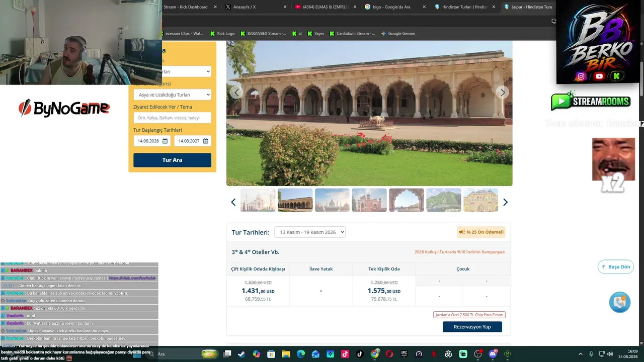The image size is (644, 362).
Task: Click the single room price 1.575,00 USD
Action: 384,291
